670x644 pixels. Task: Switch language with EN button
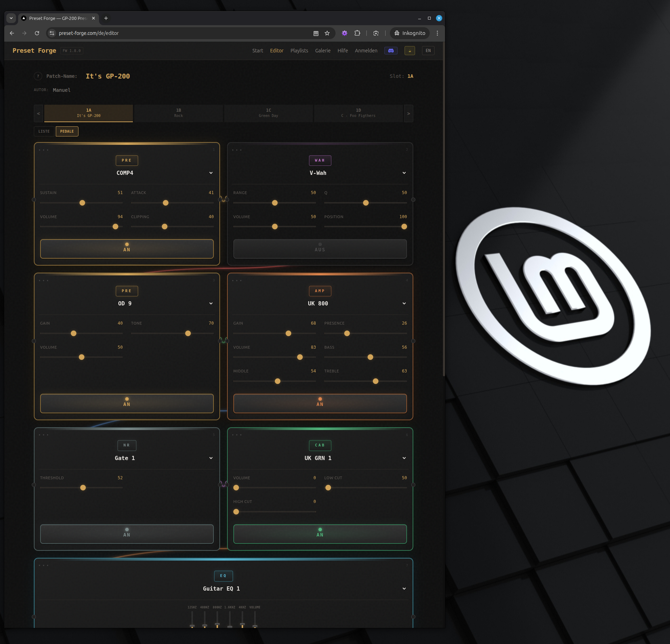428,51
